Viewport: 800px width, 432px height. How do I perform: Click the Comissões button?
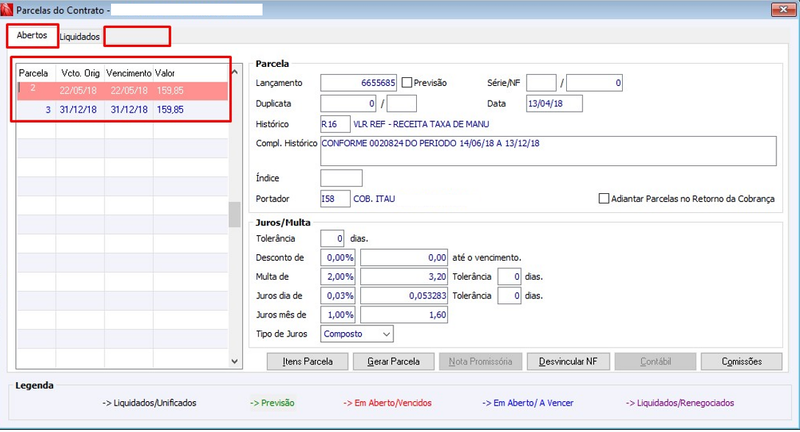click(x=741, y=362)
